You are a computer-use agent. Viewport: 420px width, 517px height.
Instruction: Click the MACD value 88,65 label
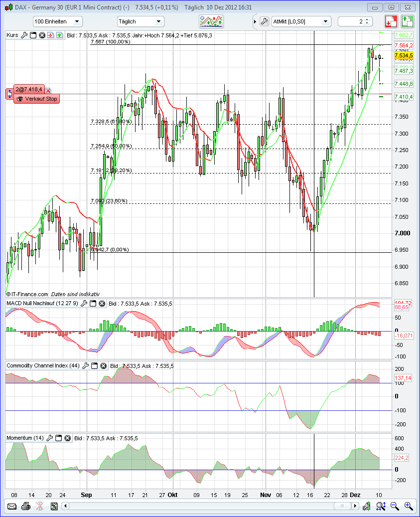tap(401, 307)
